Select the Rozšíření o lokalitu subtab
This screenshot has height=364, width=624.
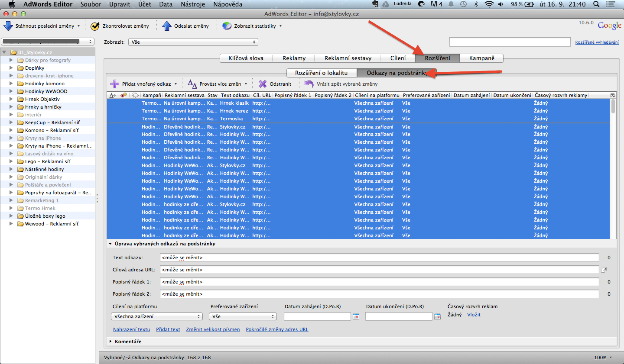322,73
